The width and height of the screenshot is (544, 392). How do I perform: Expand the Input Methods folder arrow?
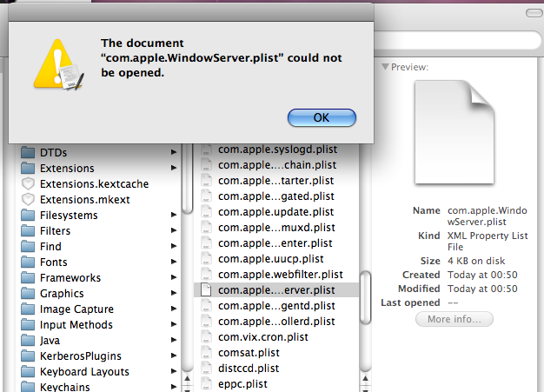[x=174, y=324]
